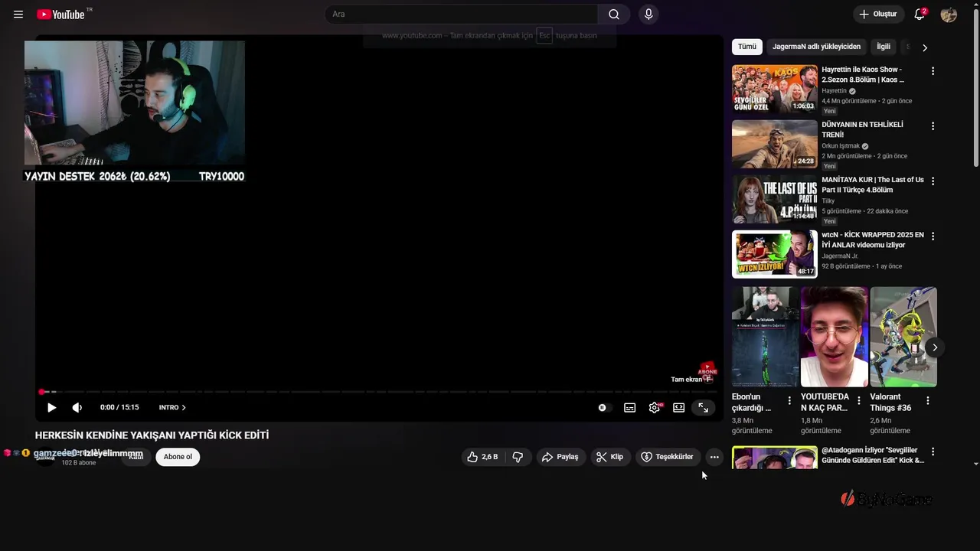
Task: Open The Last of Us Part II thumbnail
Action: (x=775, y=199)
